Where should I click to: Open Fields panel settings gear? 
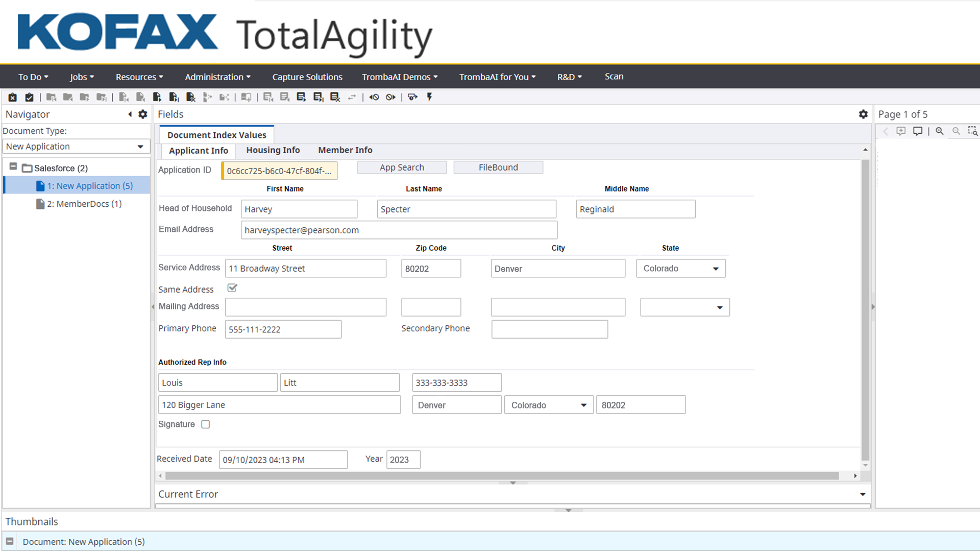pyautogui.click(x=863, y=114)
